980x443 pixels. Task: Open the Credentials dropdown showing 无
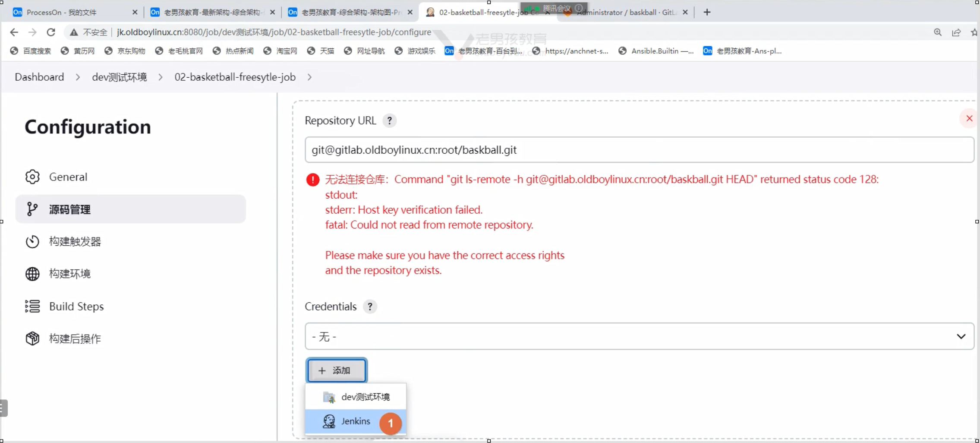coord(639,336)
